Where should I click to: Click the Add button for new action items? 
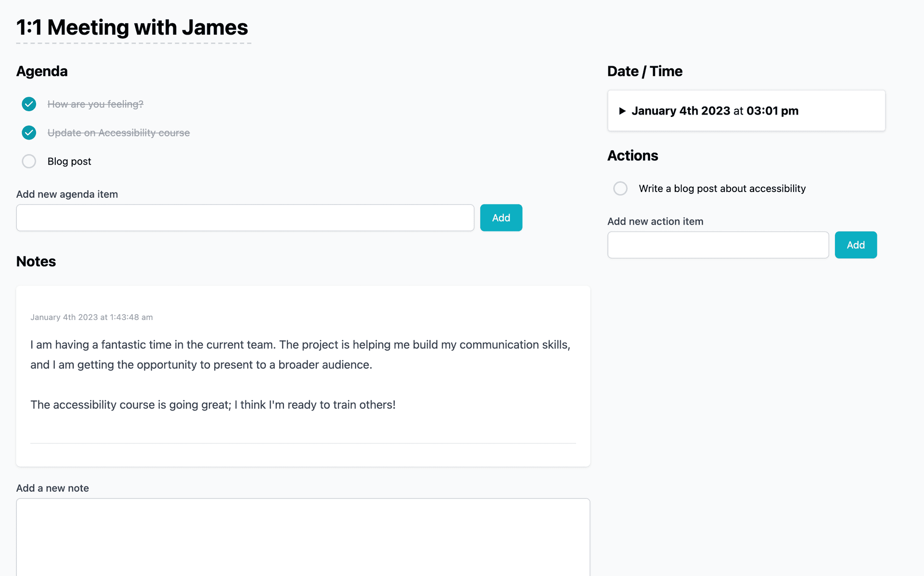pos(856,244)
